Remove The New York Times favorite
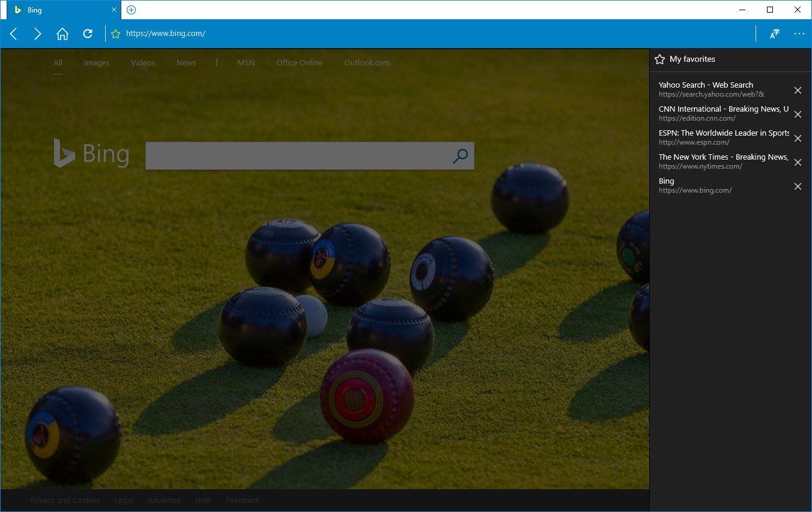This screenshot has height=512, width=812. 798,162
